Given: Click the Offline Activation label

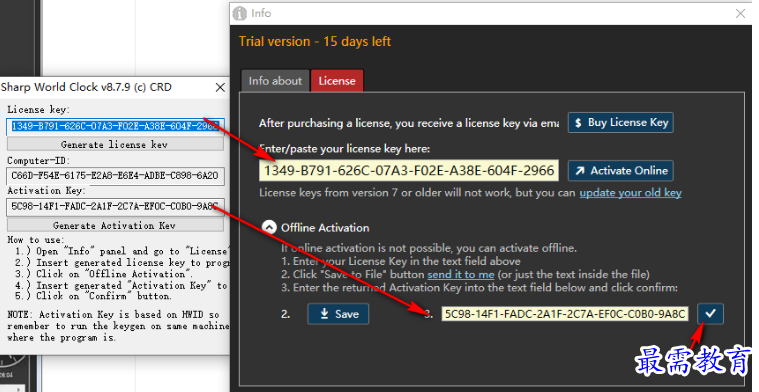Looking at the screenshot, I should pos(325,228).
